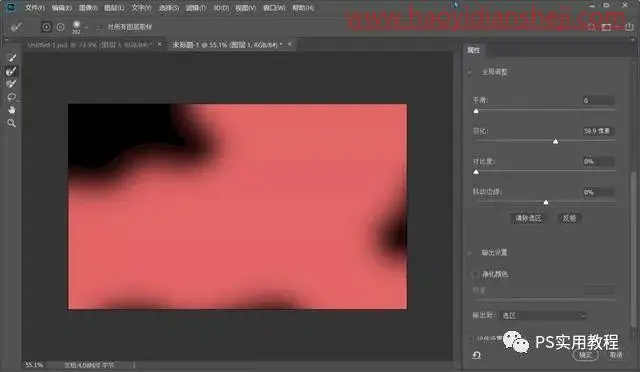
Task: Click the current tool preset icon in options bar
Action: [16, 27]
